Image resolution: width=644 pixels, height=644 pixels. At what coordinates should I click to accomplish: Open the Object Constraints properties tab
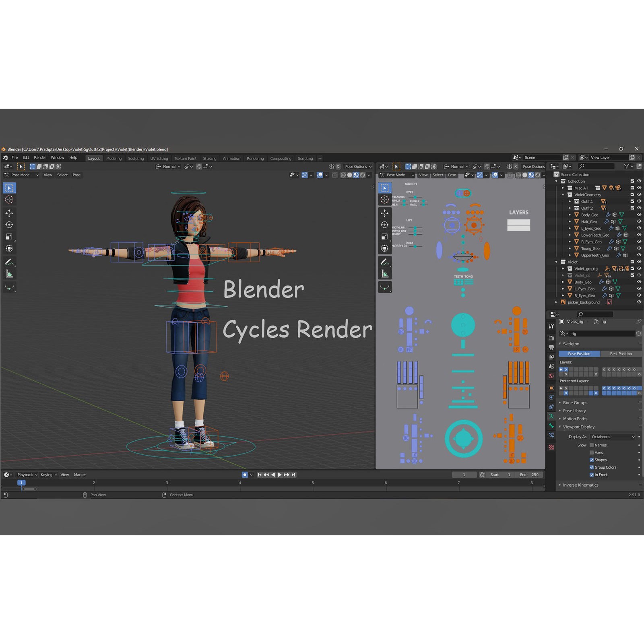click(551, 407)
